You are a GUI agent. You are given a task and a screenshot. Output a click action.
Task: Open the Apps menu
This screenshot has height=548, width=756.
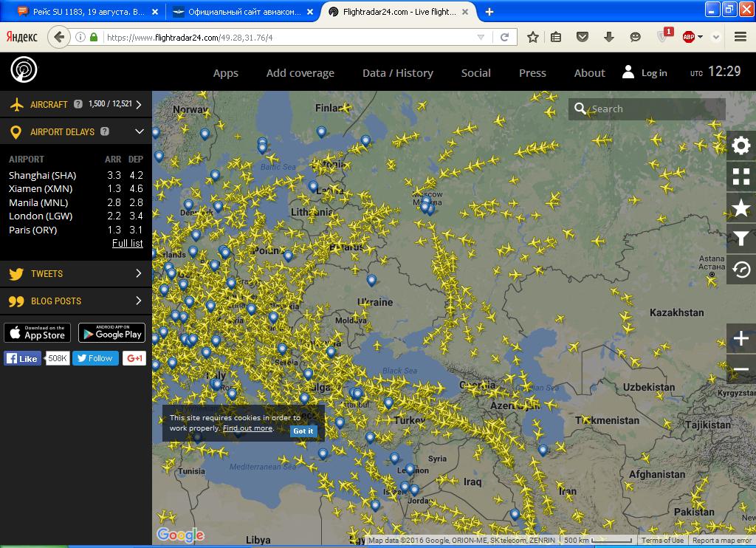[226, 73]
